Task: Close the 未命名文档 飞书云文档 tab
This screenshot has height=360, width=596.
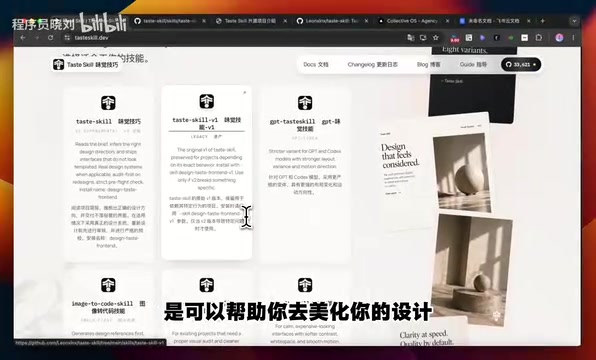Action: coord(528,21)
